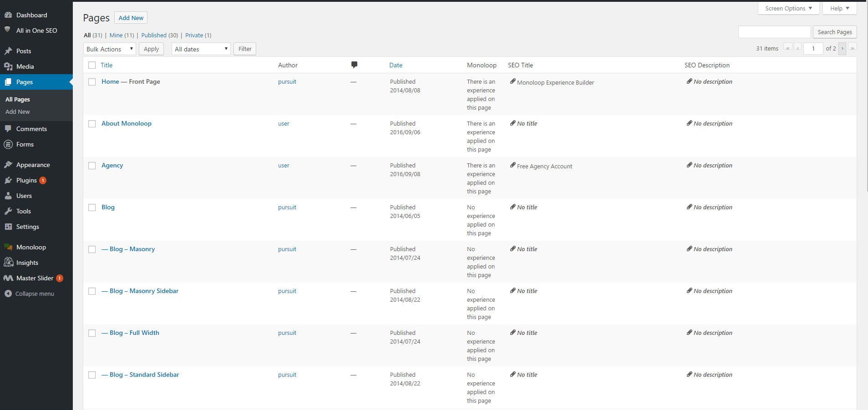Click the Dashboard gauge icon in sidebar
Viewport: 868px width, 410px height.
coord(8,15)
